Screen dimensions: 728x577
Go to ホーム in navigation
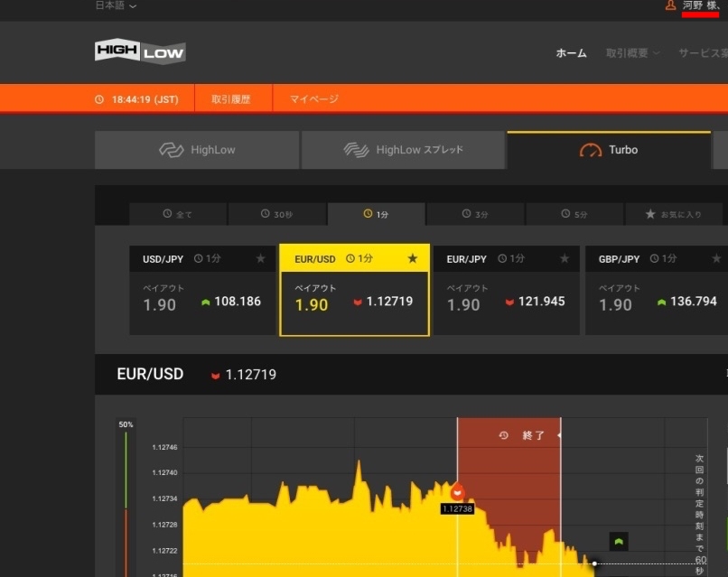coord(571,53)
